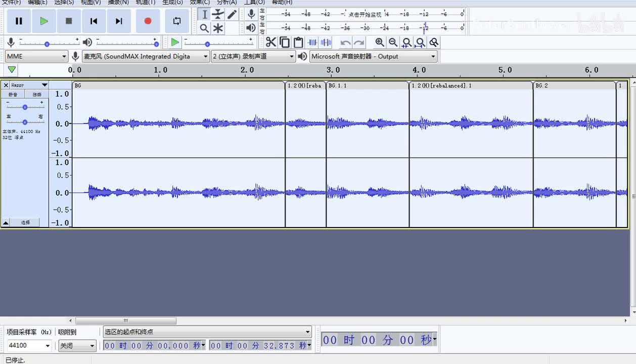Screen dimensions: 636x364
Task: Zoom out on the timeline
Action: 393,42
